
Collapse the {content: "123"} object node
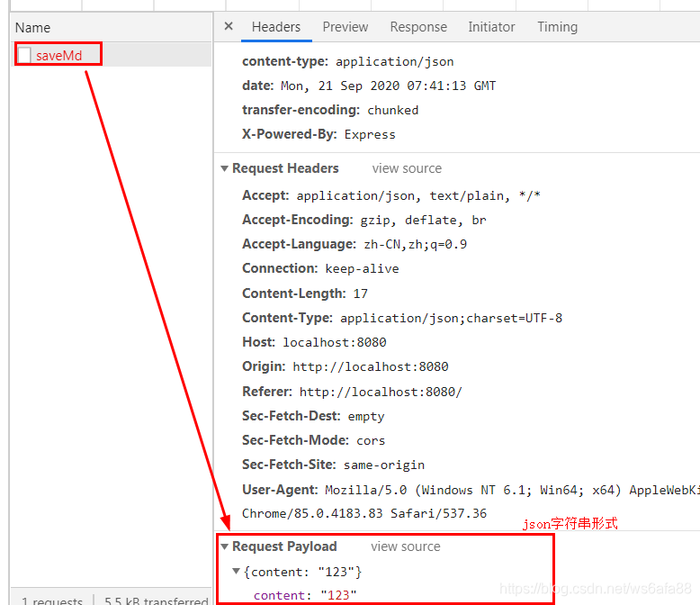click(236, 571)
